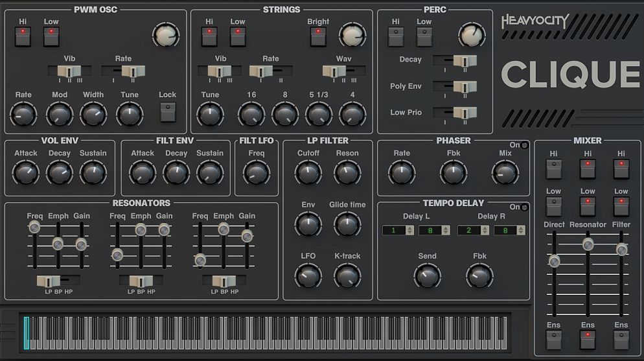Click the Delay R first value stepper arrows
Screen dimensions: 644x361
click(x=485, y=230)
